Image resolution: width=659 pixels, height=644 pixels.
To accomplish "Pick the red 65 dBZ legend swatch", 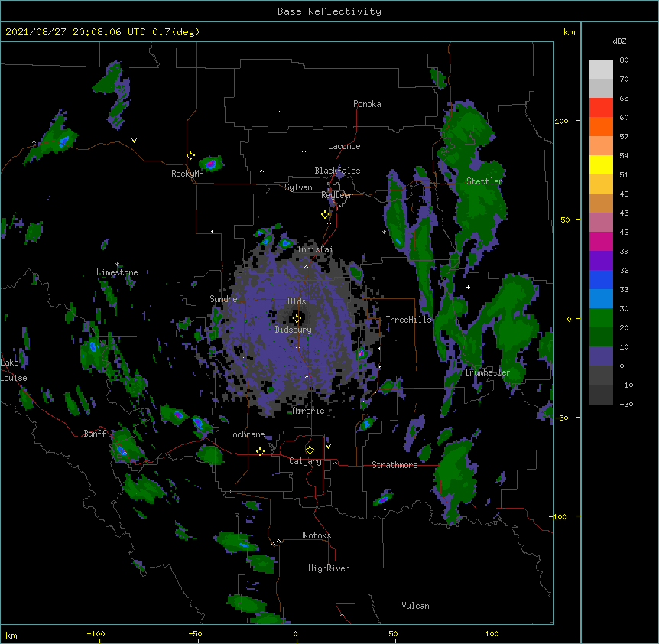I will pos(601,107).
